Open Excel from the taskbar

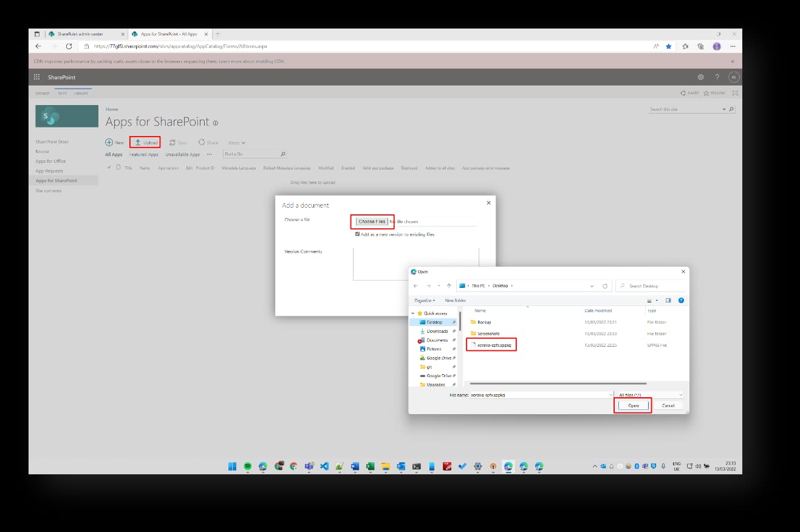[370, 466]
